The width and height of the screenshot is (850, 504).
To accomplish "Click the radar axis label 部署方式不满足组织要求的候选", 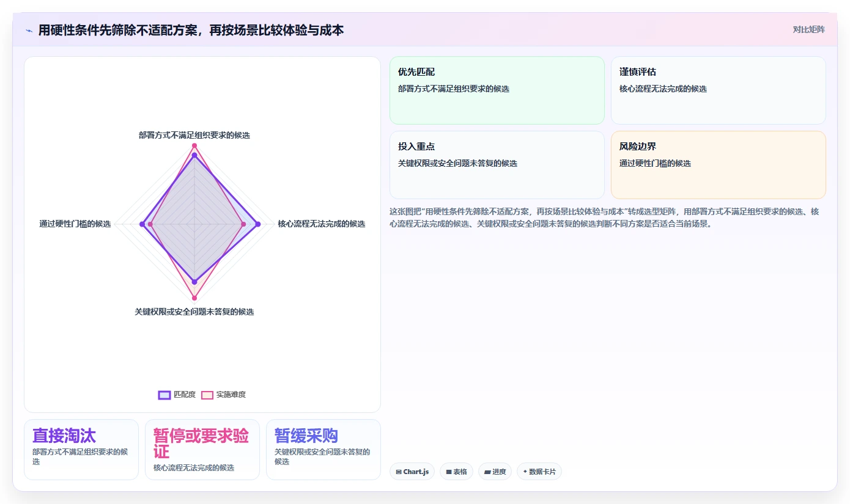I will click(x=194, y=135).
